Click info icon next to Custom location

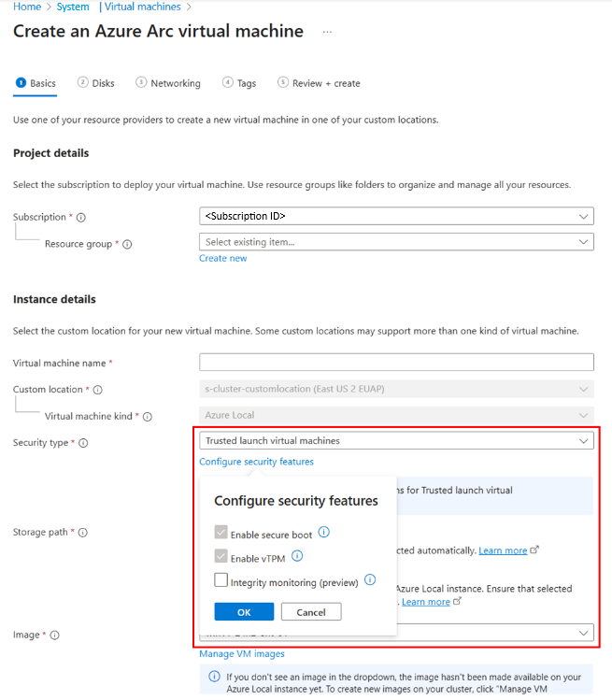click(x=98, y=390)
